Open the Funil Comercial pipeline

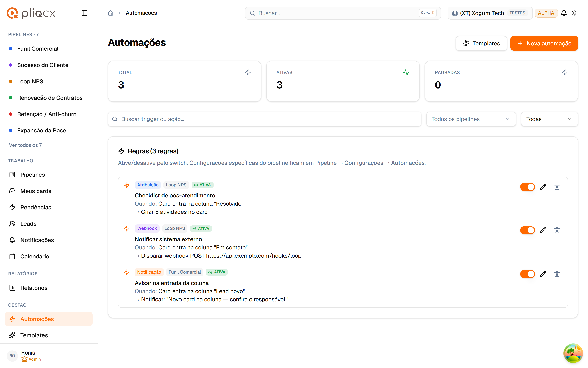click(49, 49)
